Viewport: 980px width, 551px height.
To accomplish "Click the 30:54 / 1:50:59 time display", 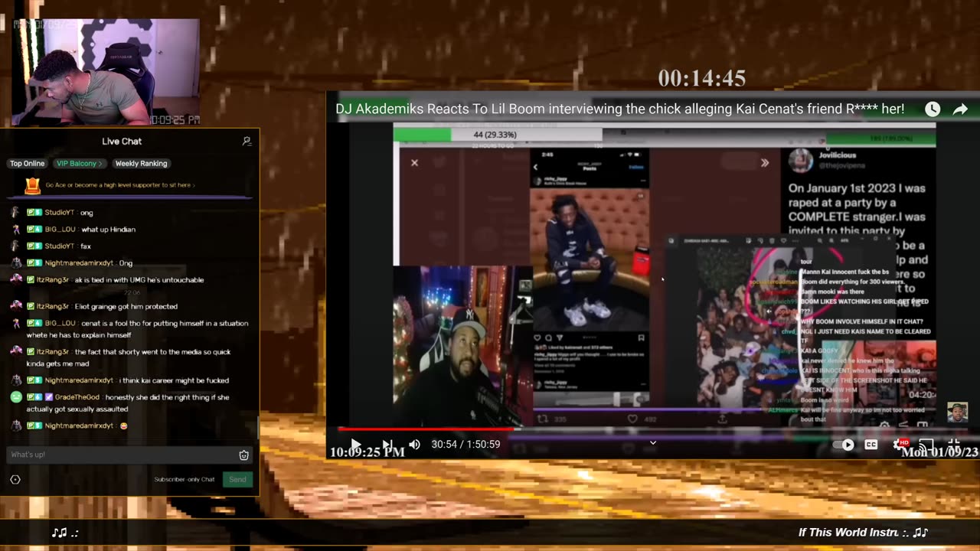I will pos(465,444).
